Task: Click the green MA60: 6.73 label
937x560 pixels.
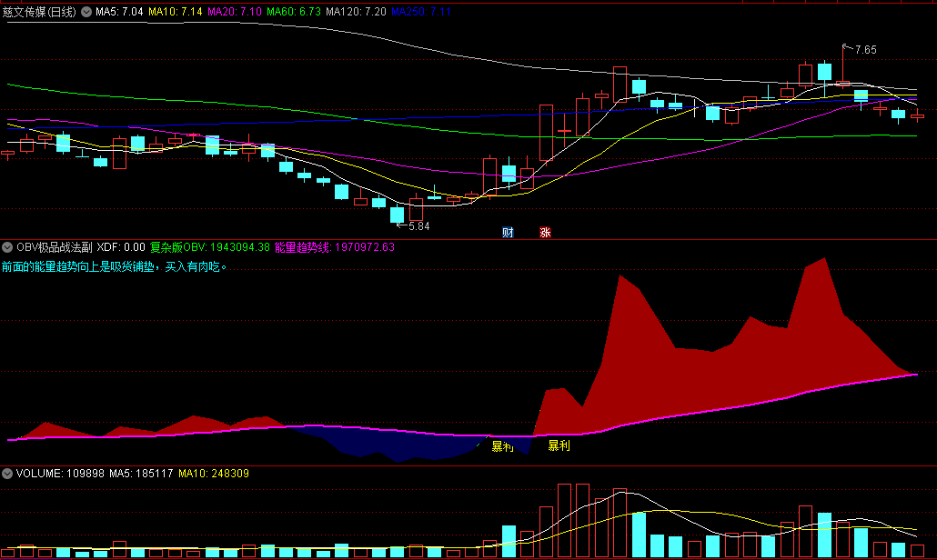Action: pos(294,11)
